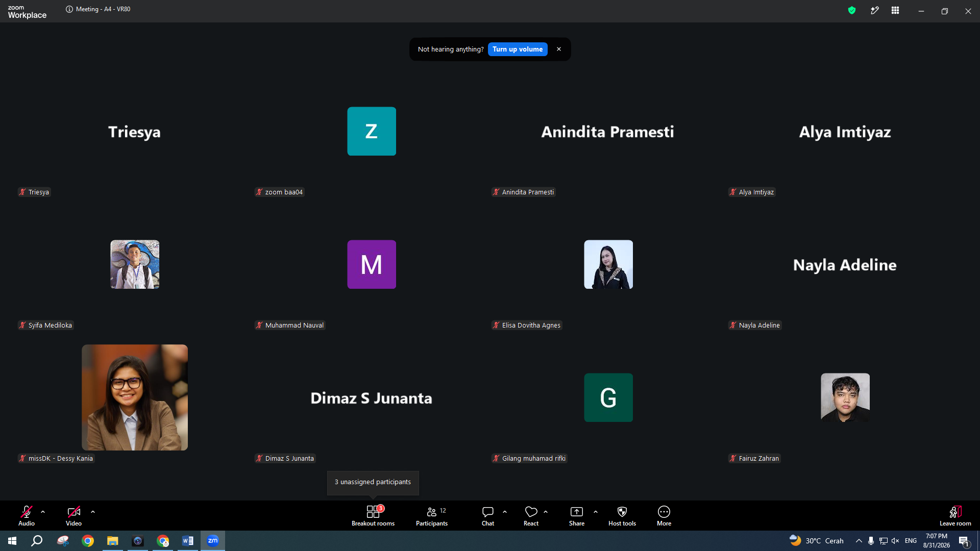Viewport: 980px width, 551px height.
Task: Click the green encryption shield icon
Action: click(852, 10)
